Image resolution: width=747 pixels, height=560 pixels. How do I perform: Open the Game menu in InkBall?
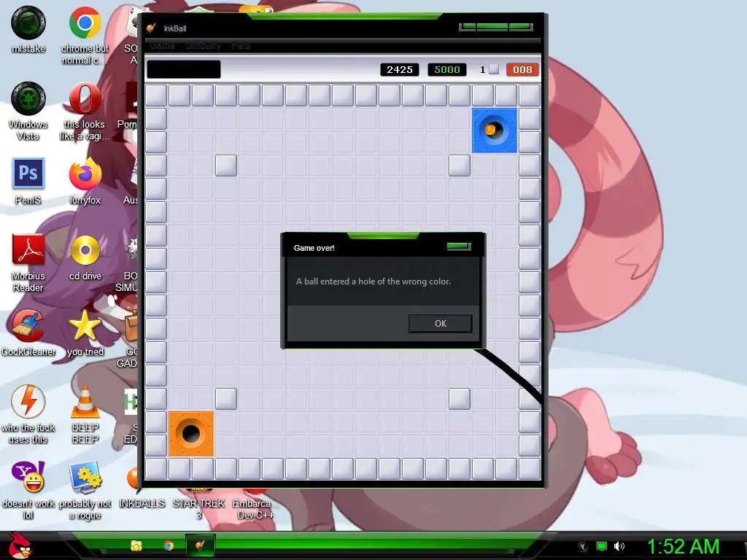[x=162, y=46]
